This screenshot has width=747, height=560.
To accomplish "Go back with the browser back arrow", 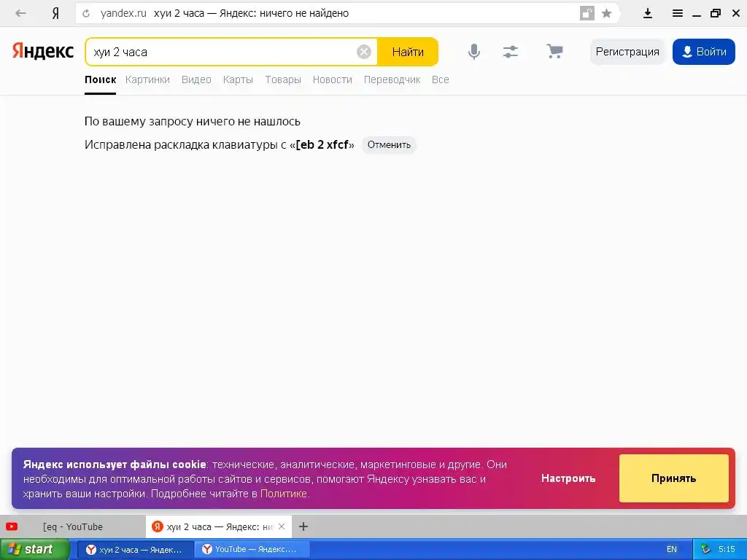I will [x=20, y=13].
